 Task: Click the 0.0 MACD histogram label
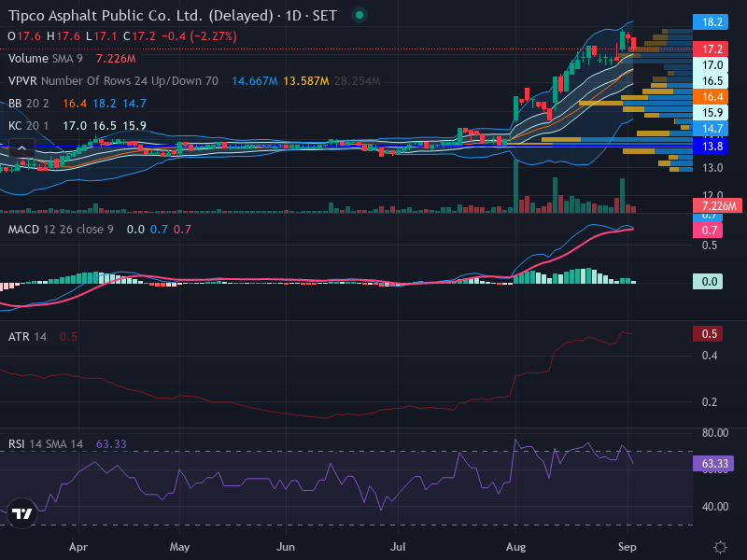coord(708,282)
